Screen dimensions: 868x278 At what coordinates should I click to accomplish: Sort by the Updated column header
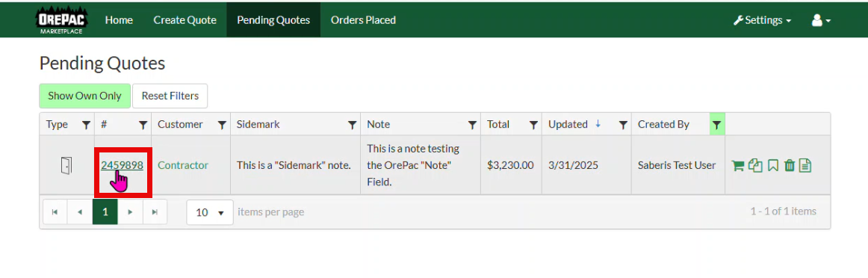tap(568, 125)
